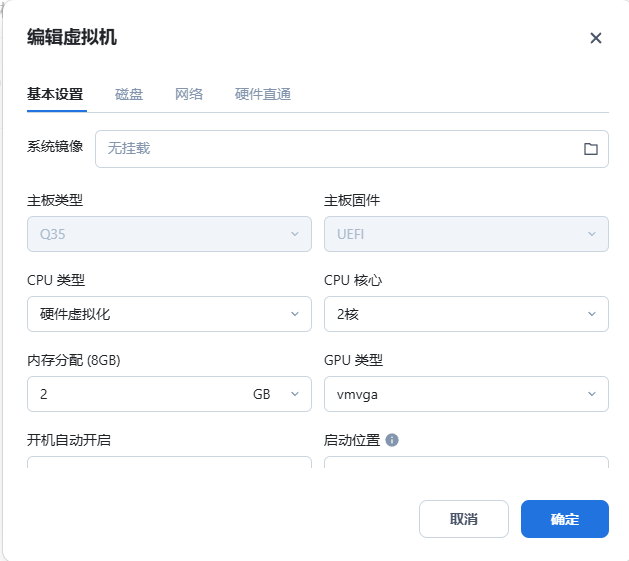The image size is (629, 561).
Task: Expand the GPU 类型 dropdown showing vmvga
Action: click(x=466, y=394)
